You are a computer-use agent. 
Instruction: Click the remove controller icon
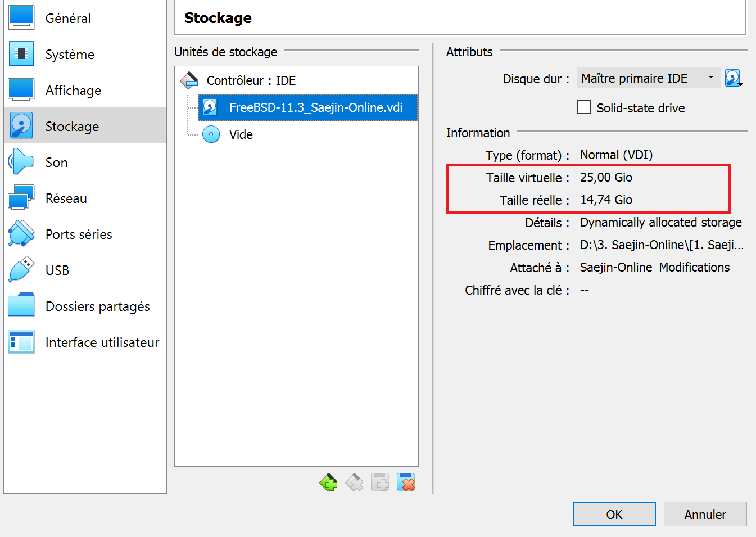pyautogui.click(x=354, y=482)
